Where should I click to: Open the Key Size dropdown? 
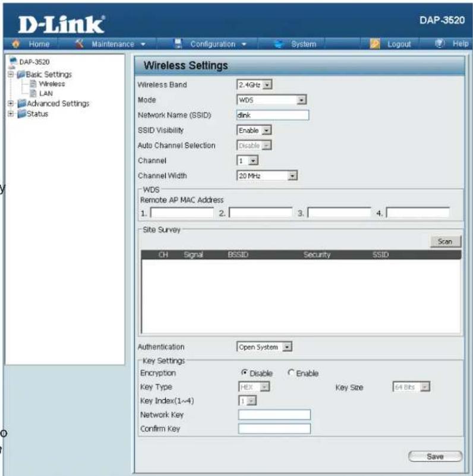coord(411,387)
